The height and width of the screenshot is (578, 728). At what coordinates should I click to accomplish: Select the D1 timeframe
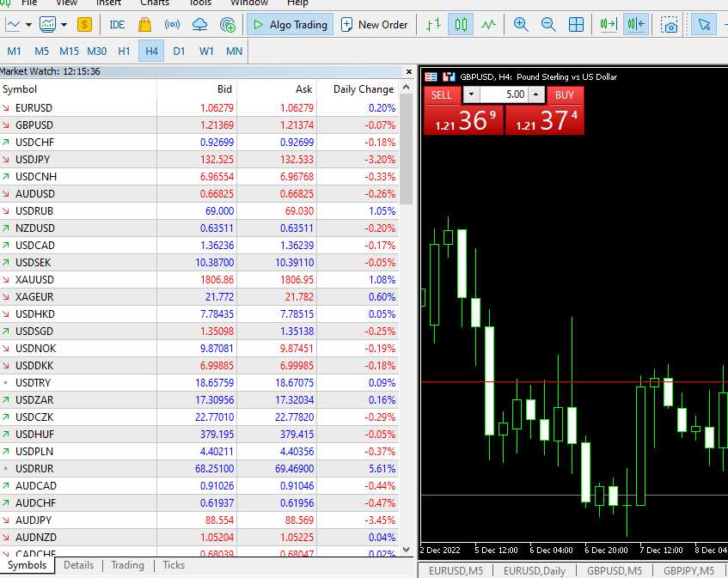point(179,52)
